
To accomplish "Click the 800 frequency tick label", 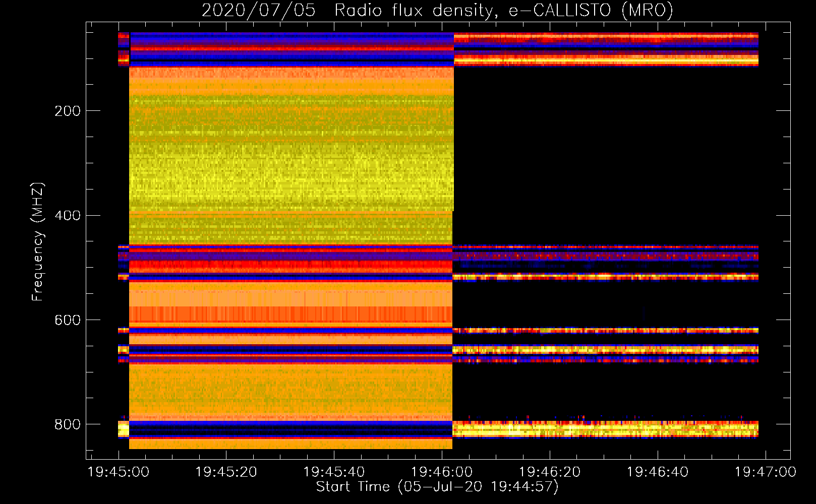I will (x=68, y=424).
